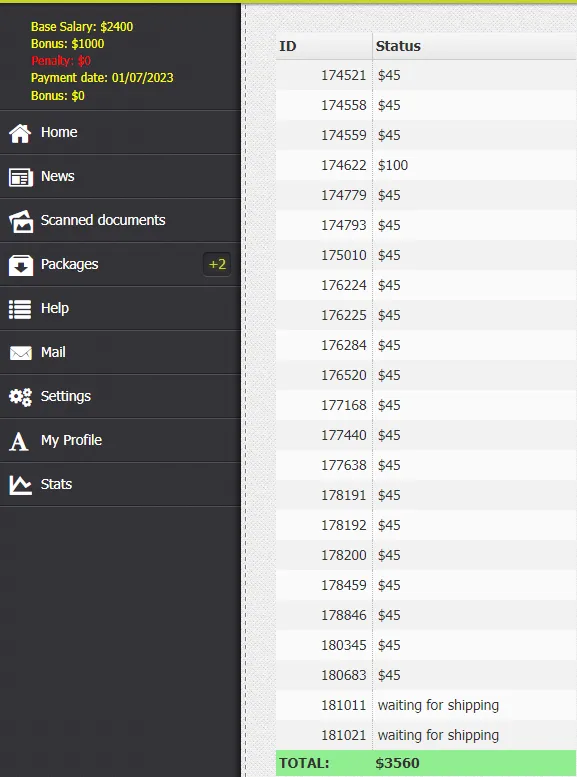The height and width of the screenshot is (777, 577).
Task: Select the row with ID 176224
Action: pyautogui.click(x=426, y=285)
